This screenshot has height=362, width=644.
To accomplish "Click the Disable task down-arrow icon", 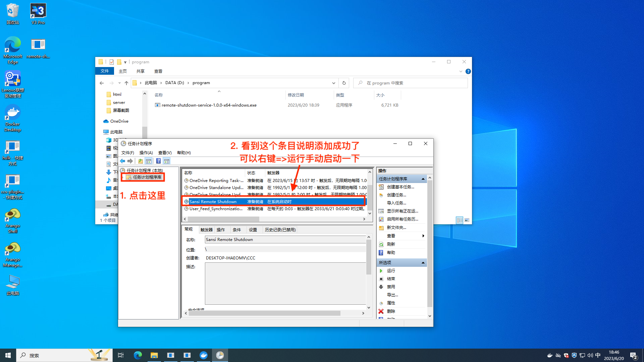I will 381,287.
